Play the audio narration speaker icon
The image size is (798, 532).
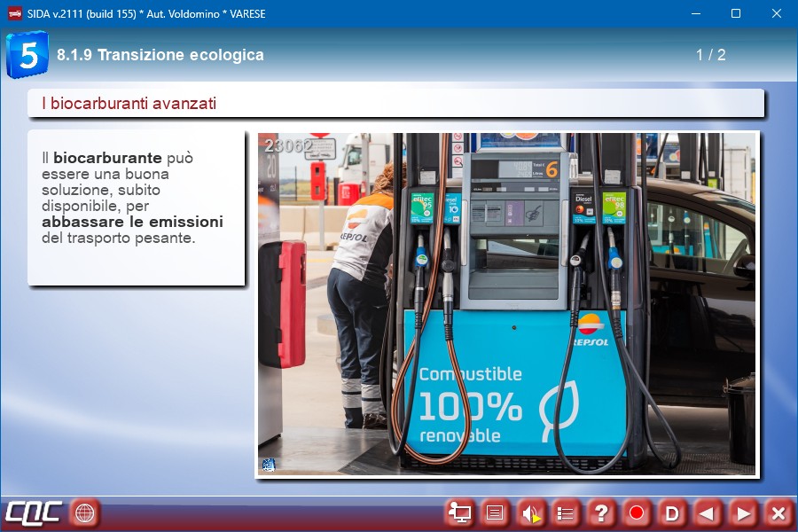tap(530, 512)
